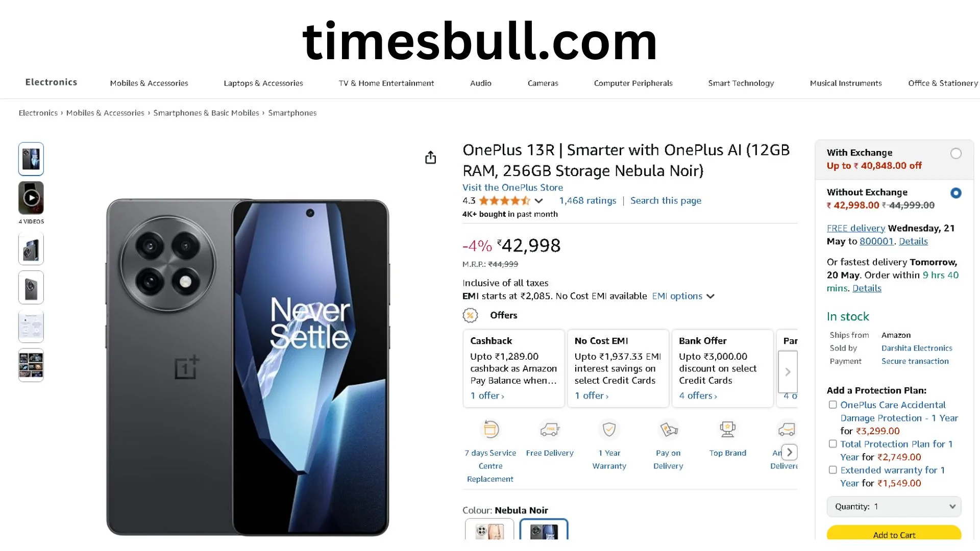The height and width of the screenshot is (551, 980).
Task: Open the Quantity dropdown
Action: click(x=894, y=507)
